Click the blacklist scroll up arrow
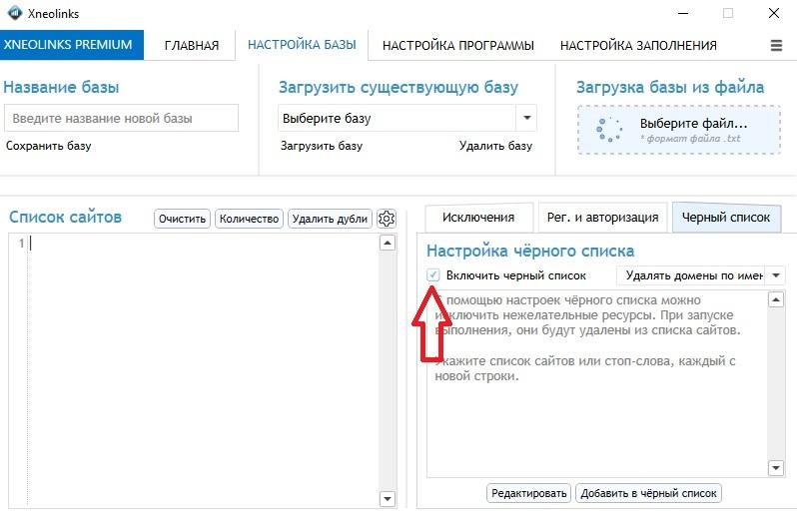Viewport: 797px width, 532px height. click(x=776, y=299)
